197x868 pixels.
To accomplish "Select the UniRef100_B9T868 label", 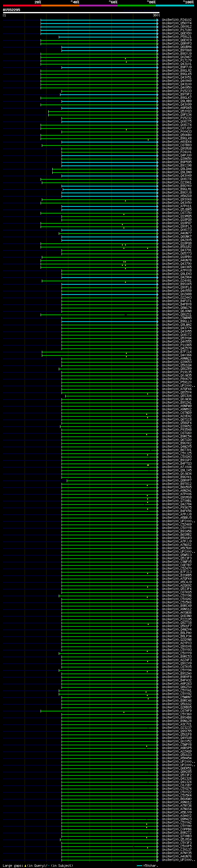I will 176,50.
